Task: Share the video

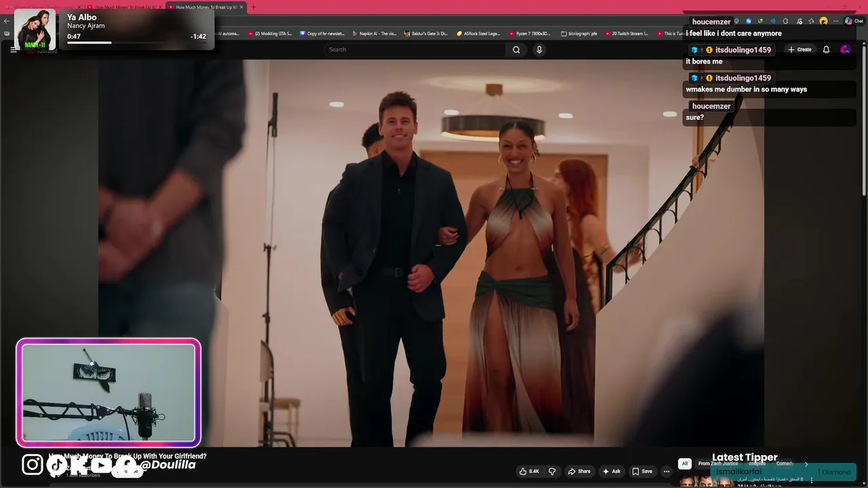Action: pyautogui.click(x=579, y=471)
